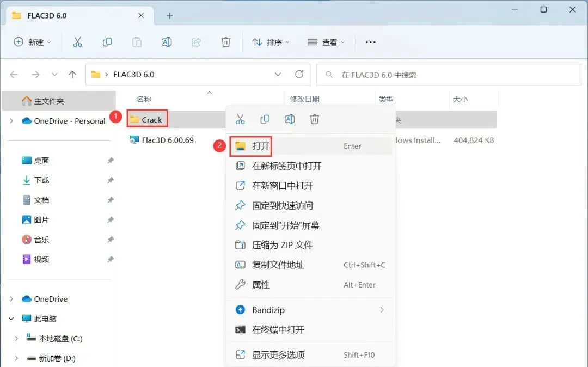Expand the OneDrive tree node
588x367 pixels.
coord(11,299)
